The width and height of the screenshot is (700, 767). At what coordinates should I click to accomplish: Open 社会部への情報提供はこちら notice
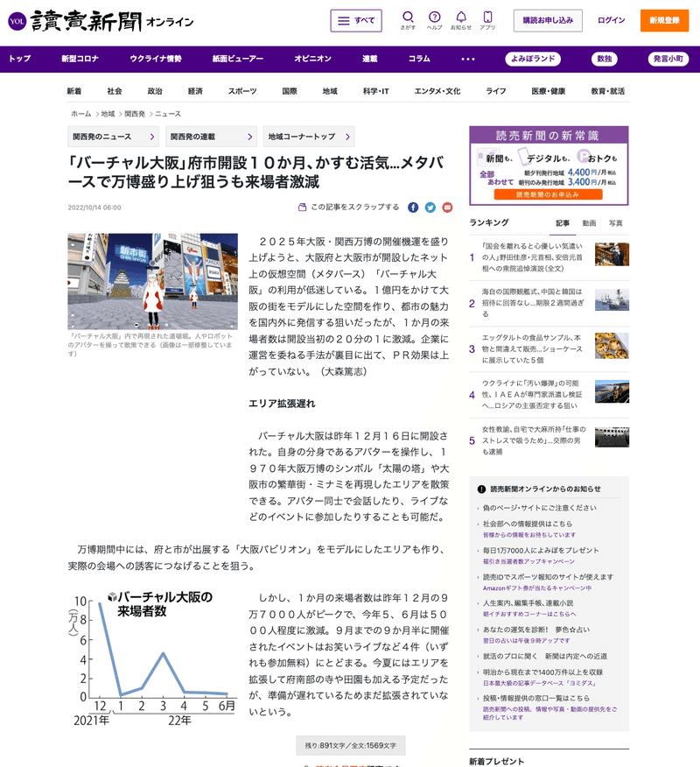[x=528, y=524]
